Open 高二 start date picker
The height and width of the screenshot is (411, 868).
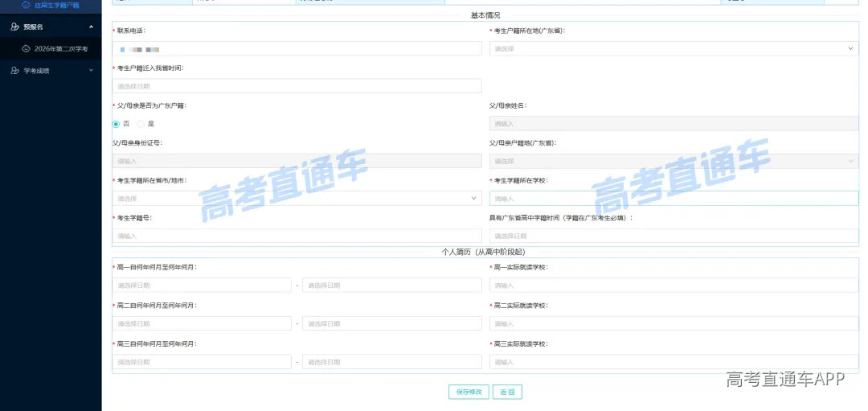point(202,323)
